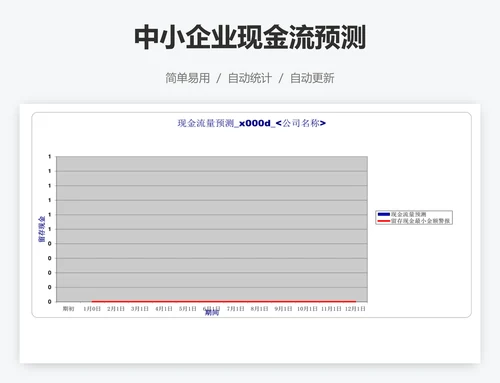Click the red legend swatch for minimum cash alert
Screen dimensions: 500x383
pyautogui.click(x=383, y=221)
